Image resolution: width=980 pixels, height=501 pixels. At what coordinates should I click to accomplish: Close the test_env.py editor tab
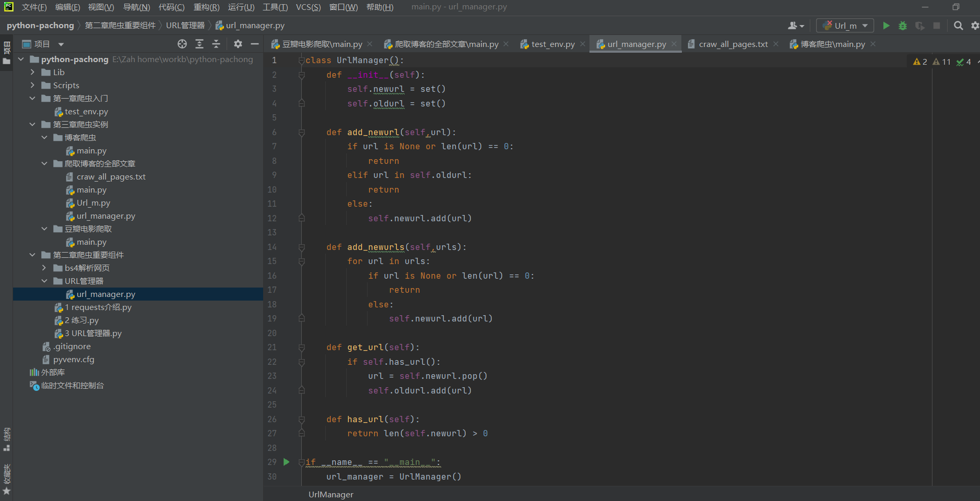click(x=583, y=44)
